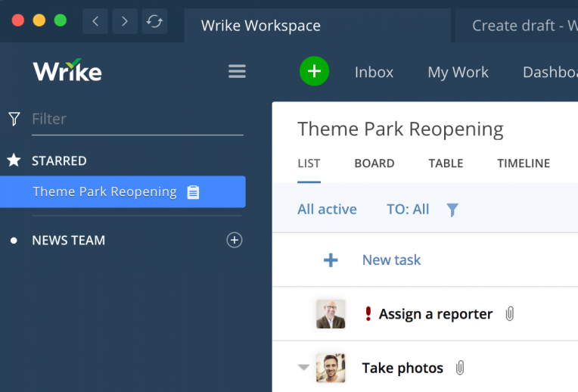Click New task to add a task
Screen dimensions: 578x392
point(390,260)
